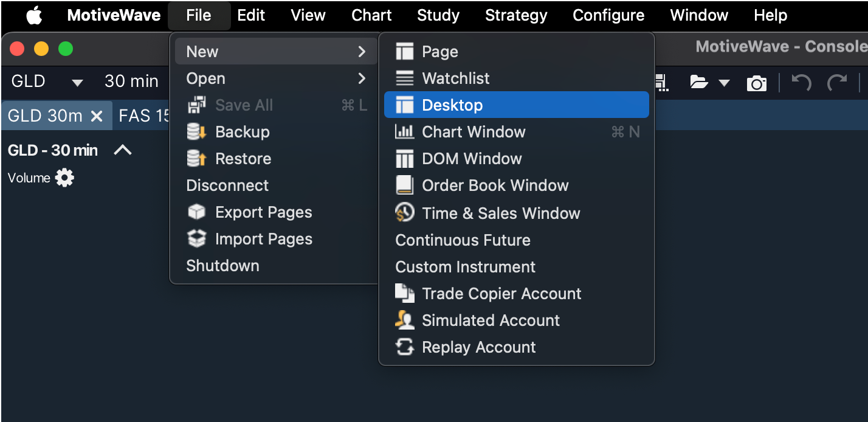Image resolution: width=868 pixels, height=422 pixels.
Task: Click Shutdown in the File menu
Action: pyautogui.click(x=222, y=266)
